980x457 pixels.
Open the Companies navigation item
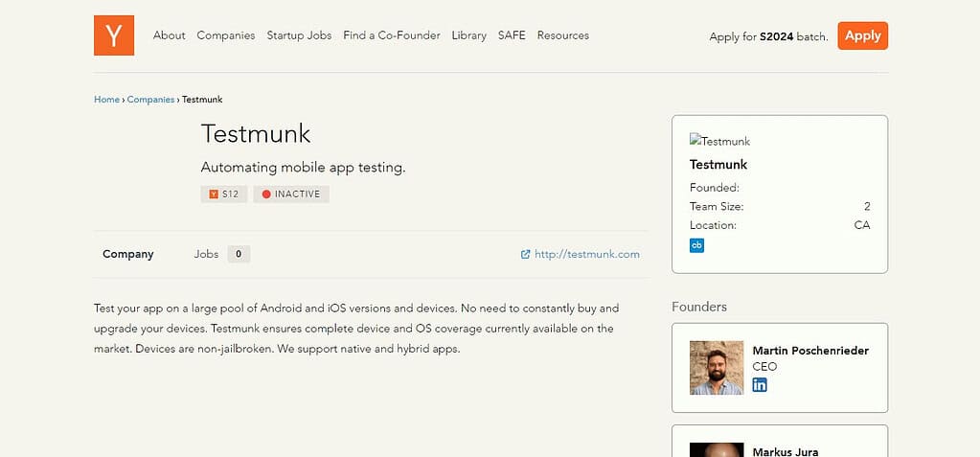[x=226, y=35]
